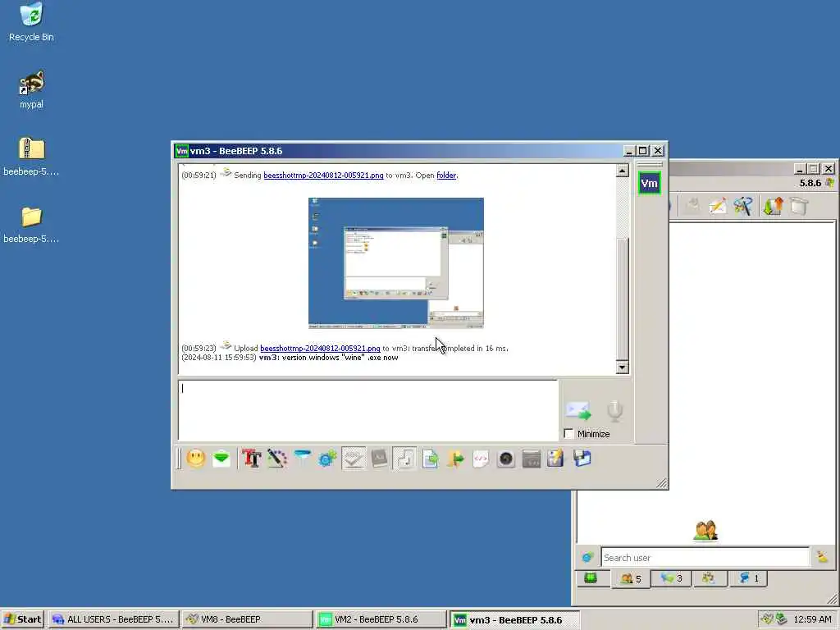The height and width of the screenshot is (630, 840).
Task: Click the folder share arrow icon
Action: pos(455,459)
